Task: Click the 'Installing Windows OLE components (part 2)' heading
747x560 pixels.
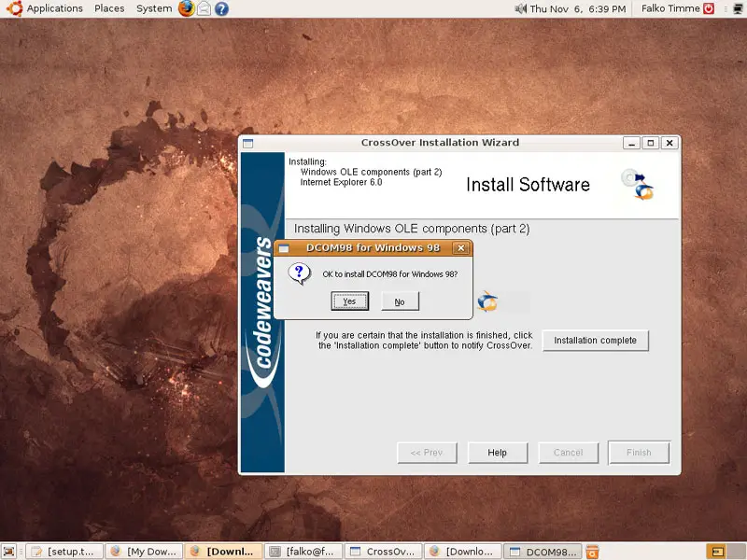Action: [412, 229]
